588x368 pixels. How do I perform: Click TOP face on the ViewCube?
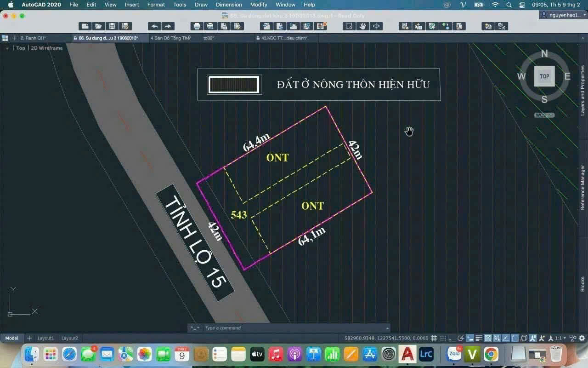click(x=544, y=76)
